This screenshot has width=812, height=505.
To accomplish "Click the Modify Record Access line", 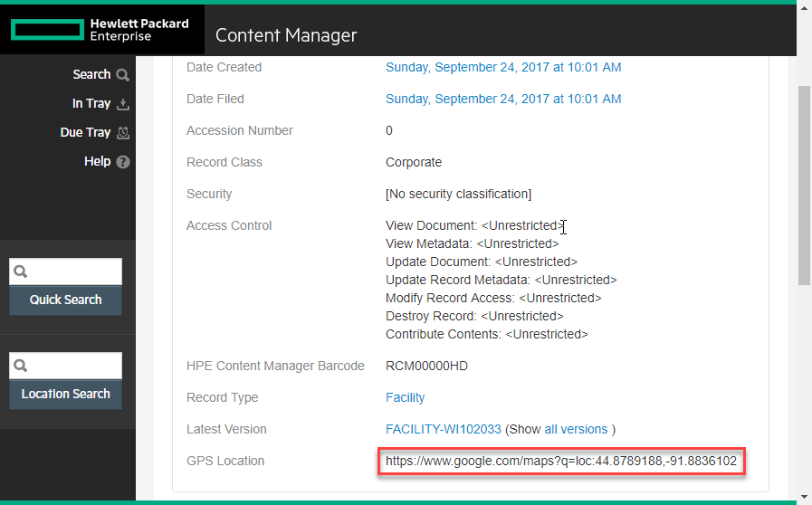I will [x=493, y=299].
